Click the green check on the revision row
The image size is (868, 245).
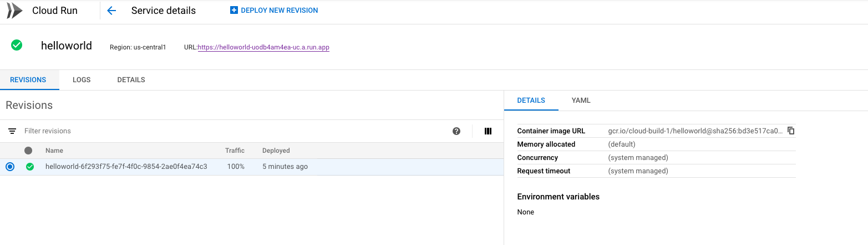[x=30, y=167]
